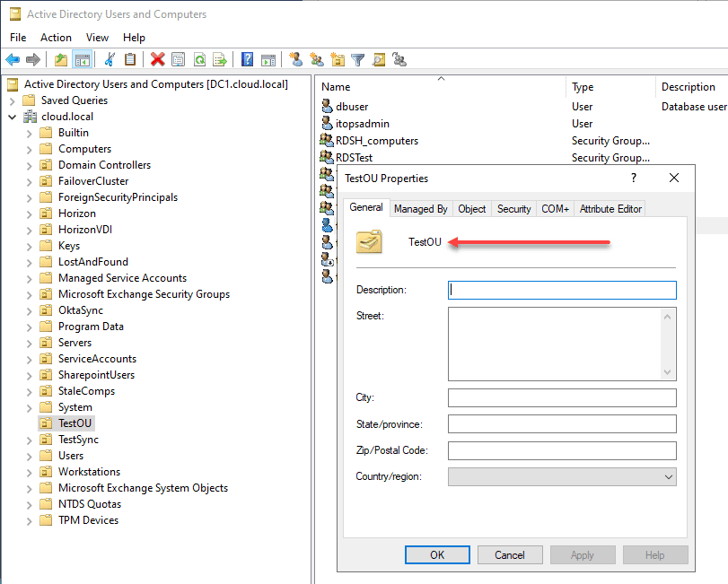The image size is (728, 584).
Task: Click the Description input field
Action: [562, 290]
